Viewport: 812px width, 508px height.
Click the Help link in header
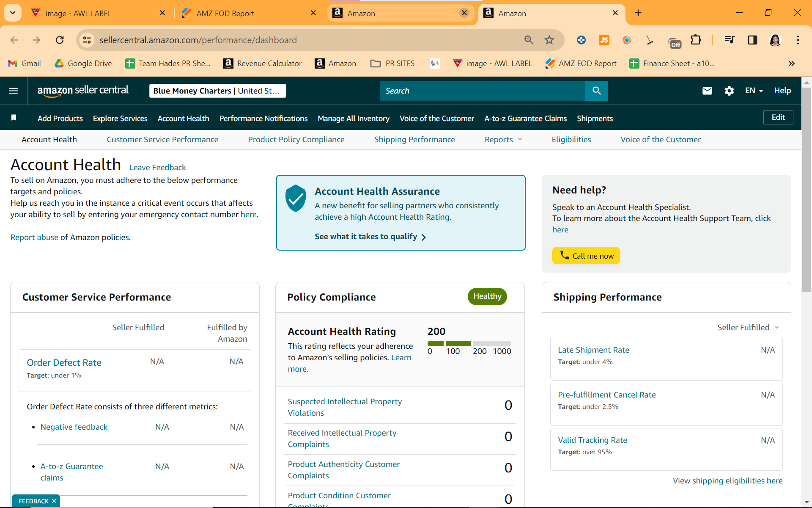[x=782, y=91]
